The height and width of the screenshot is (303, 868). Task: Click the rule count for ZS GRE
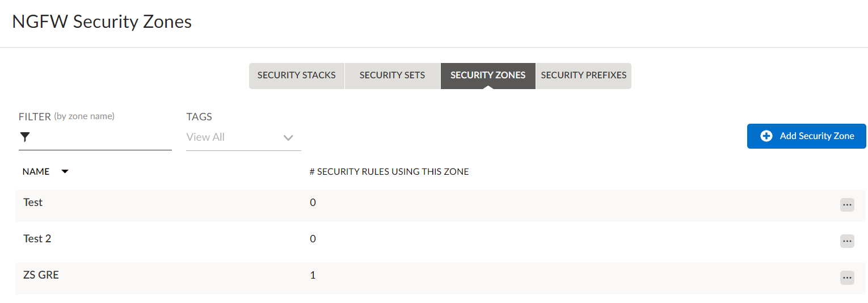pyautogui.click(x=313, y=275)
